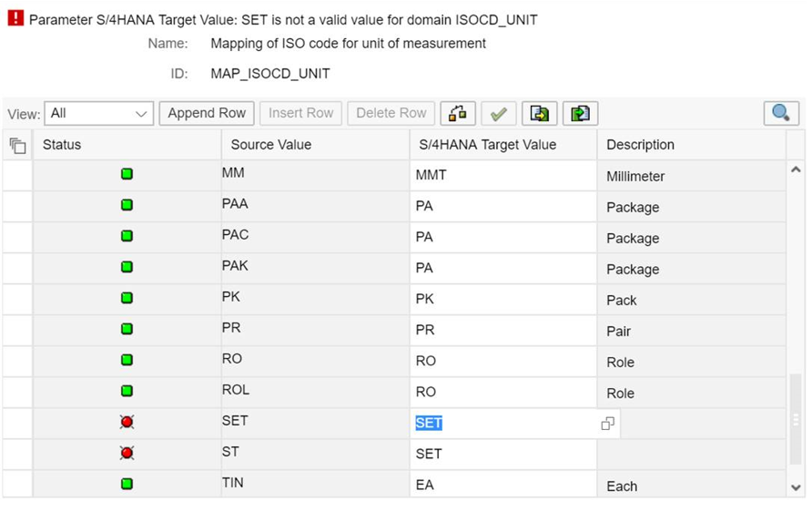Click the vertical scrollbar thumb

796,419
